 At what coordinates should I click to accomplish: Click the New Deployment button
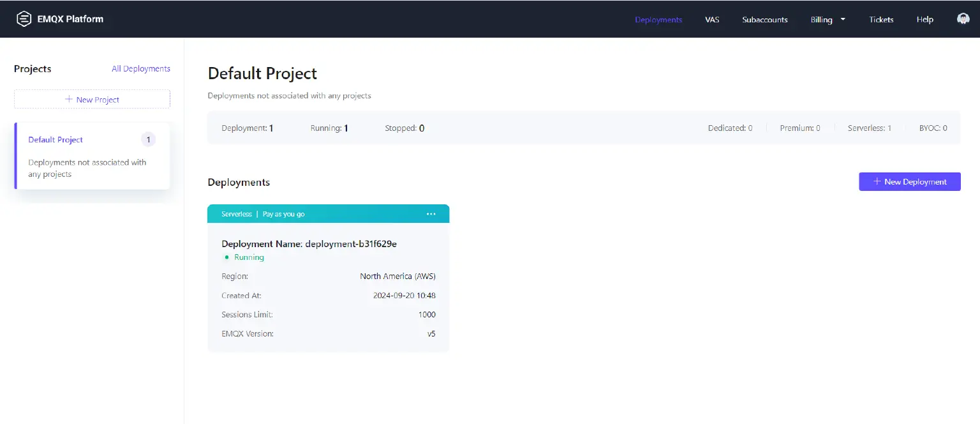click(x=910, y=181)
